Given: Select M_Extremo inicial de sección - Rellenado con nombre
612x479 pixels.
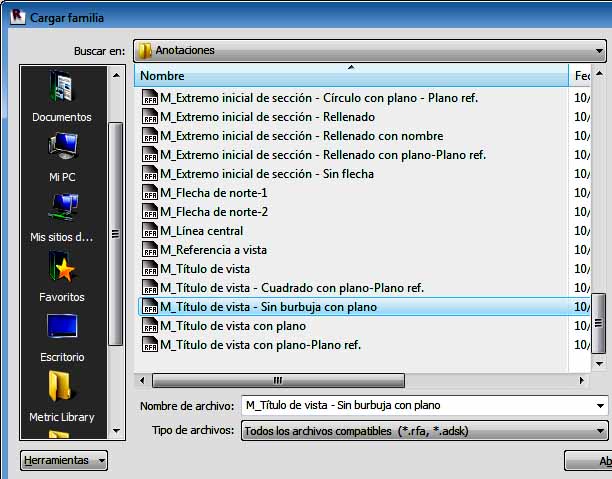Looking at the screenshot, I should click(x=302, y=136).
